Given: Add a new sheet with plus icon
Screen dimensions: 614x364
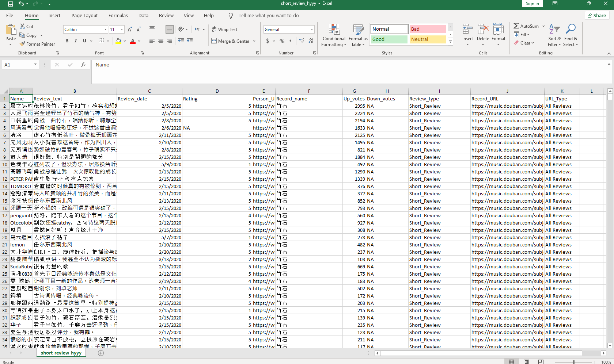Looking at the screenshot, I should tap(101, 353).
